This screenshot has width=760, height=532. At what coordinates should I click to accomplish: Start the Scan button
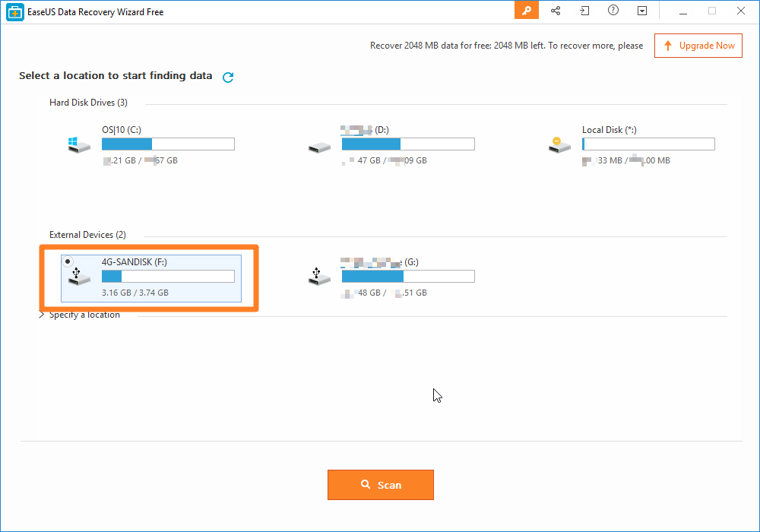381,485
